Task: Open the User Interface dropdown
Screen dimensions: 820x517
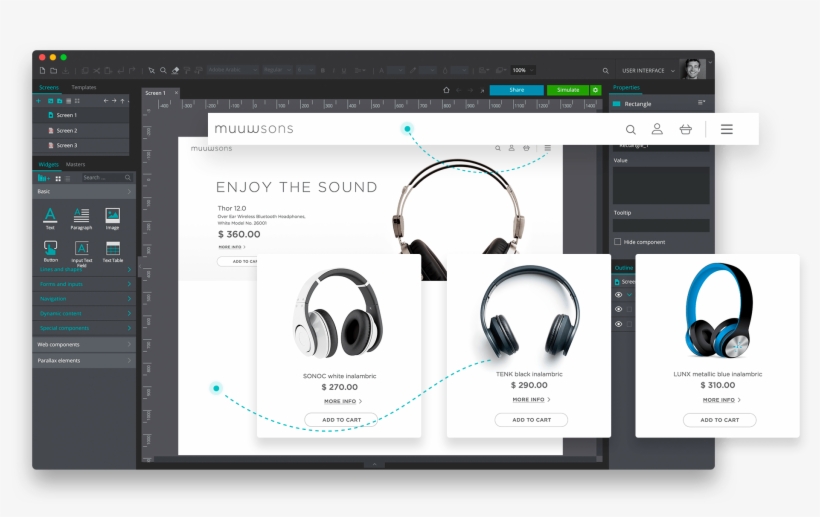Action: tap(648, 71)
